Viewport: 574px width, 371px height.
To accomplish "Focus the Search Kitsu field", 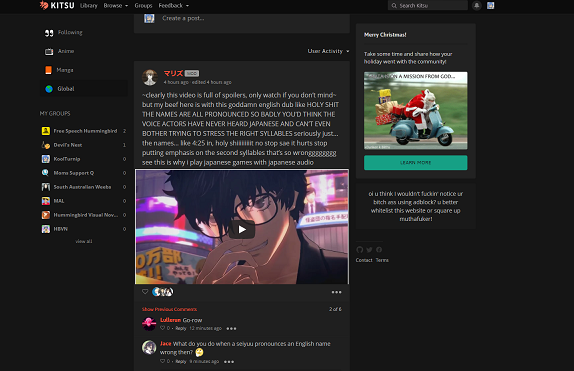I will [428, 5].
